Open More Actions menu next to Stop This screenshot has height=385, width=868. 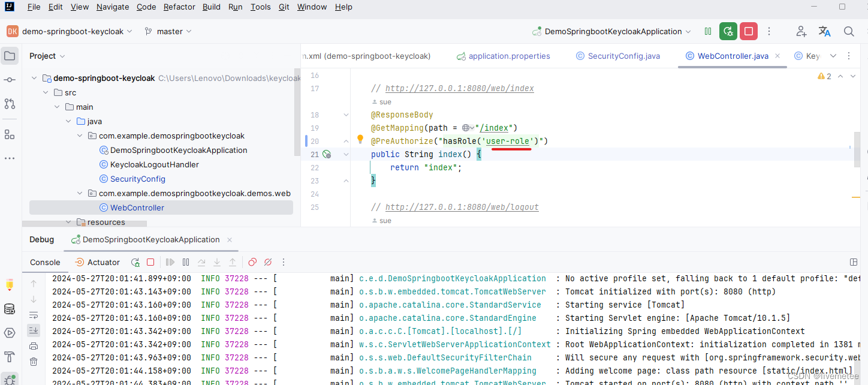770,31
